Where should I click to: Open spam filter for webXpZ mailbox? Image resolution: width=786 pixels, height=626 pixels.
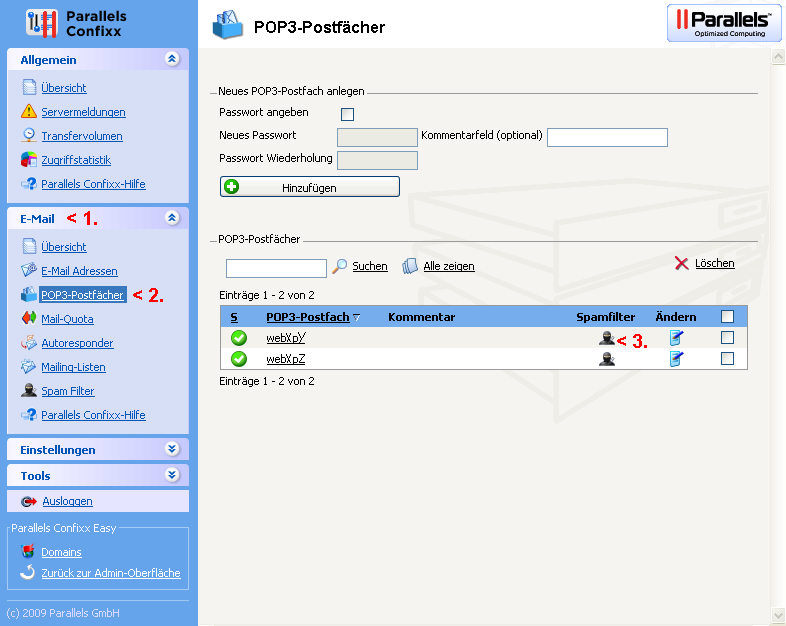(x=607, y=359)
